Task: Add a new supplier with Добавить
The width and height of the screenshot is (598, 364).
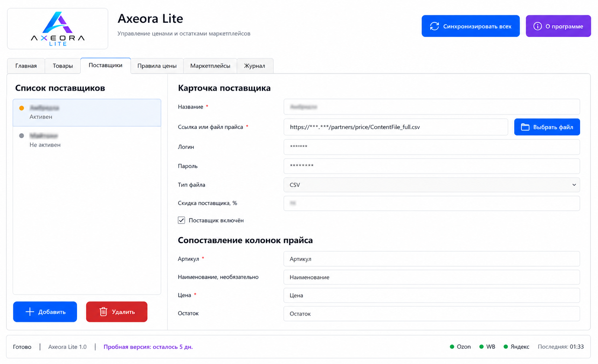Action: pyautogui.click(x=45, y=312)
